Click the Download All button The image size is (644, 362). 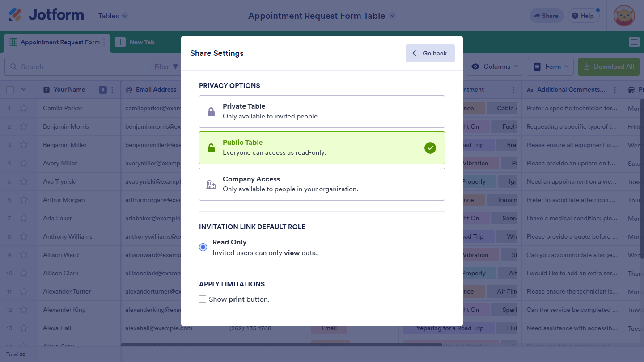click(x=609, y=67)
